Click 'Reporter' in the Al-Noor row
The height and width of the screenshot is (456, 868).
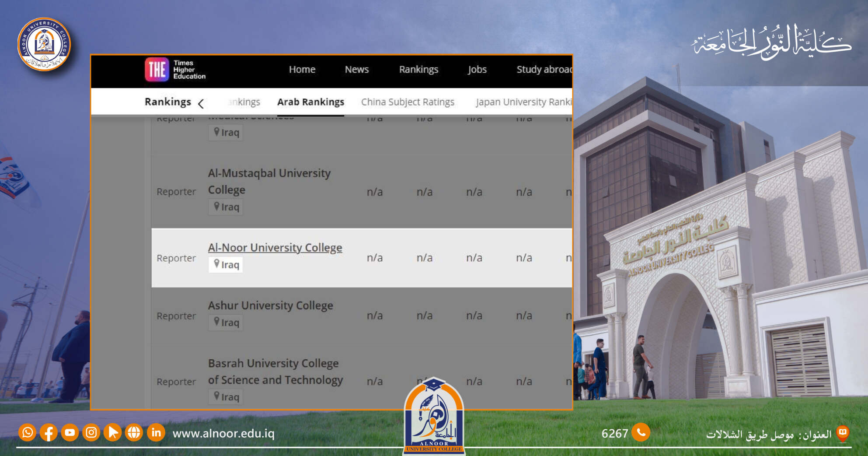point(176,258)
